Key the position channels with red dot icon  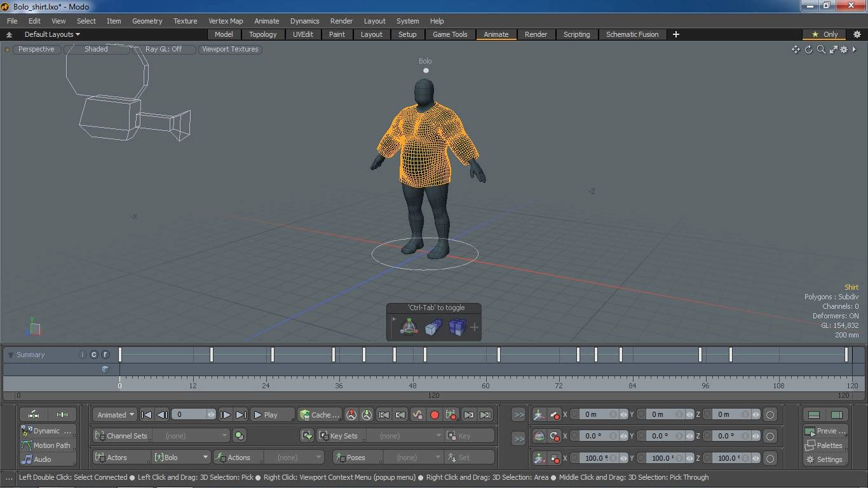click(x=554, y=415)
